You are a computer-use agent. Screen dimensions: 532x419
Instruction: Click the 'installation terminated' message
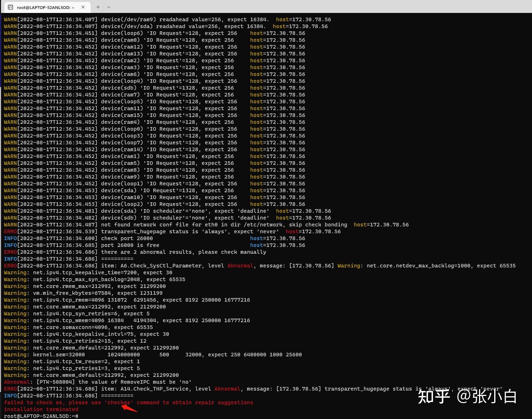(41, 409)
